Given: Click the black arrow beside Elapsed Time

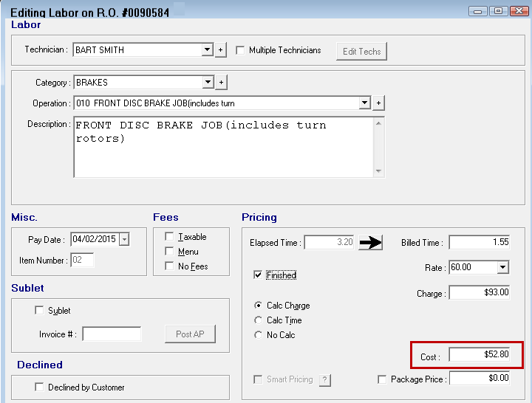Looking at the screenshot, I should (370, 243).
